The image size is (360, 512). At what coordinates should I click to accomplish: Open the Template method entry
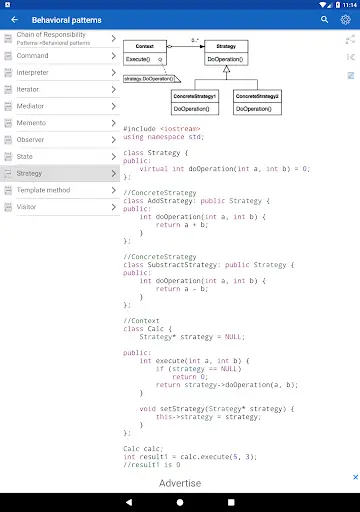point(60,190)
